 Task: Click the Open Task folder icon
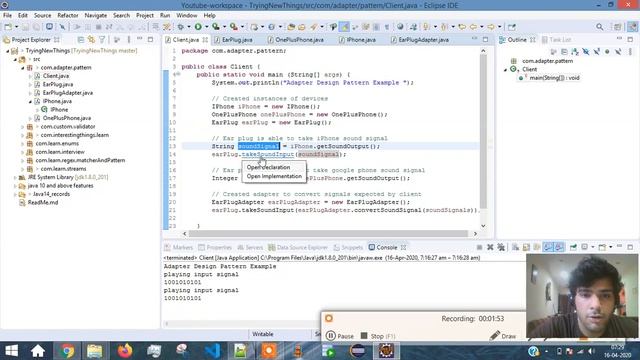click(x=302, y=27)
